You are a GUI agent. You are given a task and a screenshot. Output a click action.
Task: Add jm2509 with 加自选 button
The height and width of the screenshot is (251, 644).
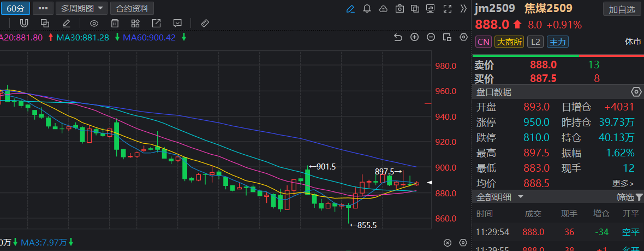(622, 9)
